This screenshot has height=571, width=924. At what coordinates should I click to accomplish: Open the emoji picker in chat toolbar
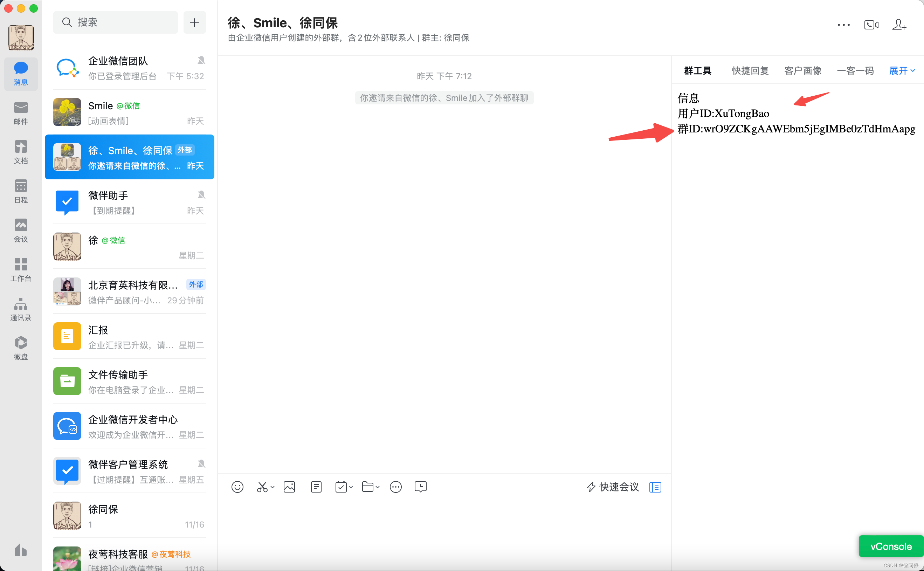pos(237,487)
